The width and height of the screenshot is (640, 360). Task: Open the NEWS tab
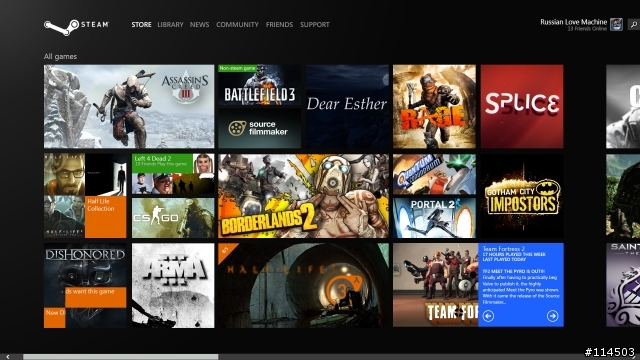(x=199, y=24)
